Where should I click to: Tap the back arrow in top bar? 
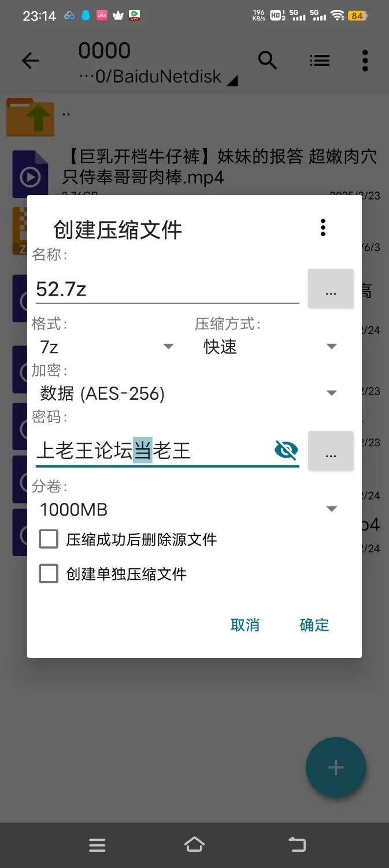30,61
